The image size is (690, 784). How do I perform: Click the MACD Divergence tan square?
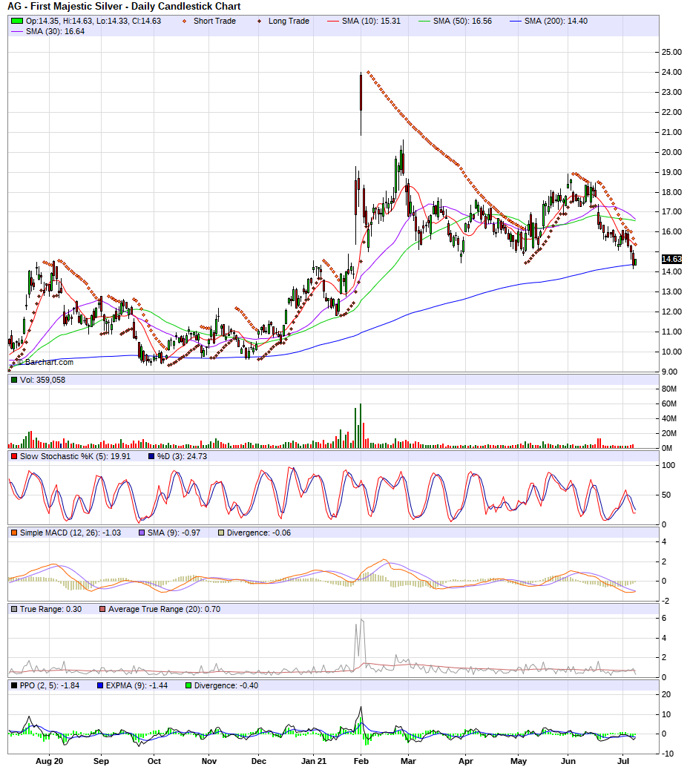pos(221,533)
